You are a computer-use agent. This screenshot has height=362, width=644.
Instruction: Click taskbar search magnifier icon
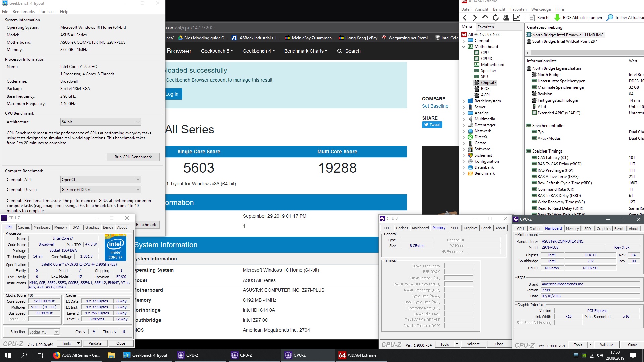[24, 355]
